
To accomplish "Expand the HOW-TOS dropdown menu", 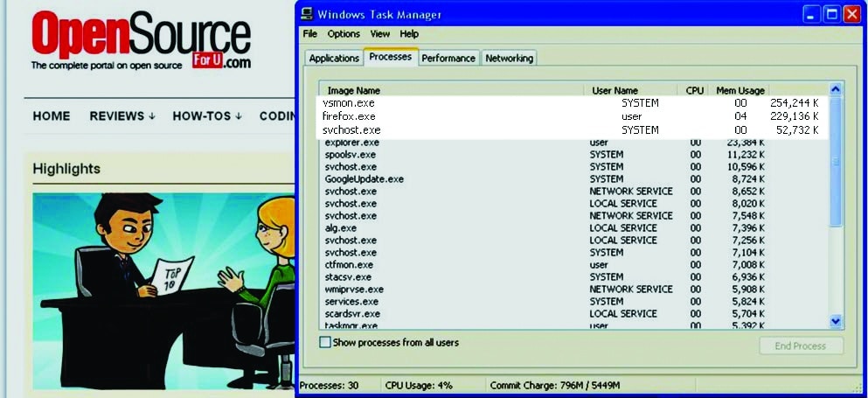I will point(207,116).
